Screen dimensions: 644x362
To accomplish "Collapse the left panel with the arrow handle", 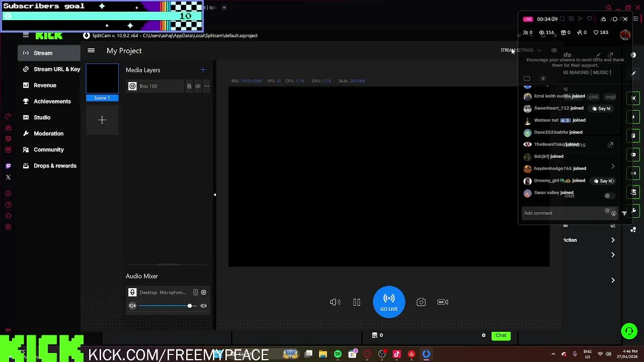I will [215, 195].
